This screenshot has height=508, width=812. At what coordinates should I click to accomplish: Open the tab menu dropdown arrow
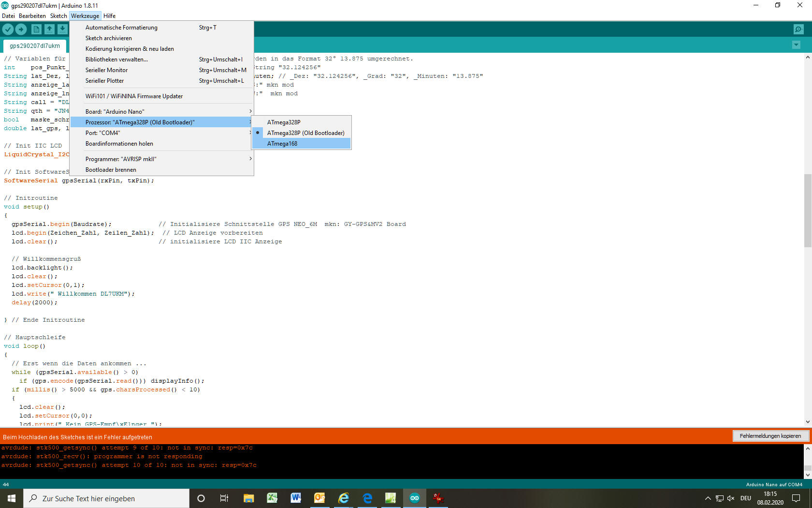pos(796,45)
